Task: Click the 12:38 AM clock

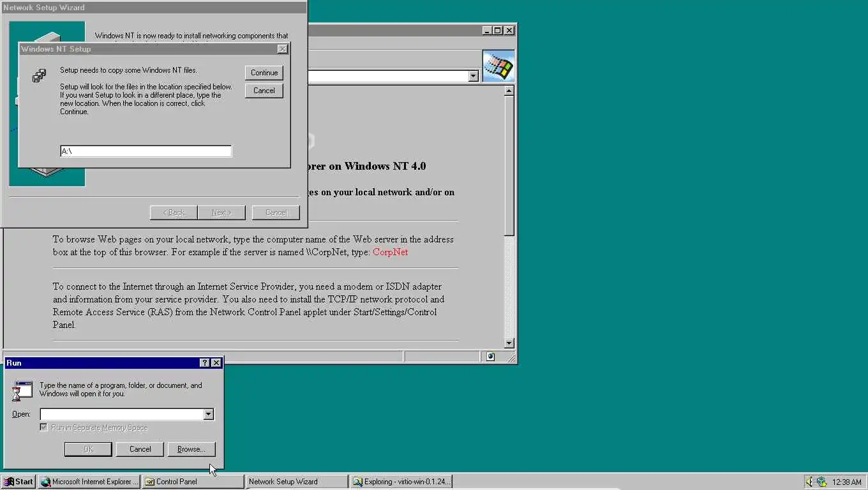Action: pos(847,482)
